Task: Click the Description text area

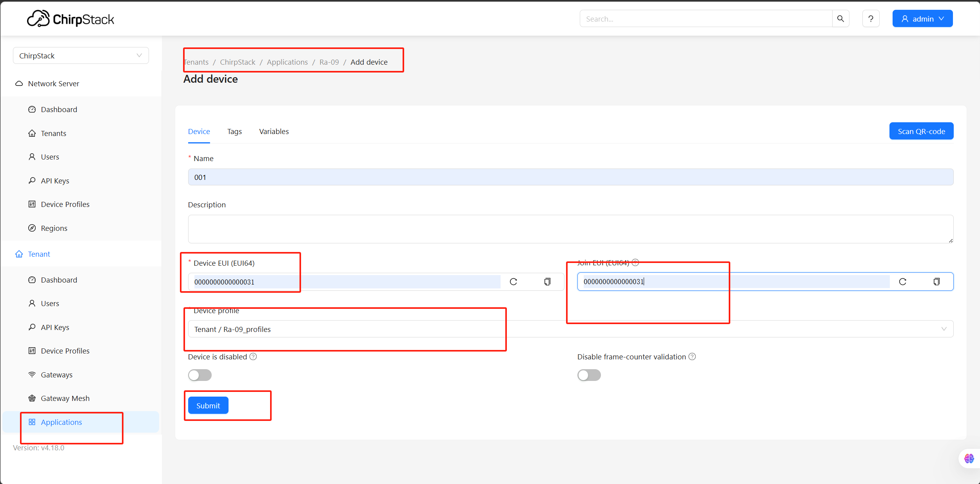Action: coord(570,229)
